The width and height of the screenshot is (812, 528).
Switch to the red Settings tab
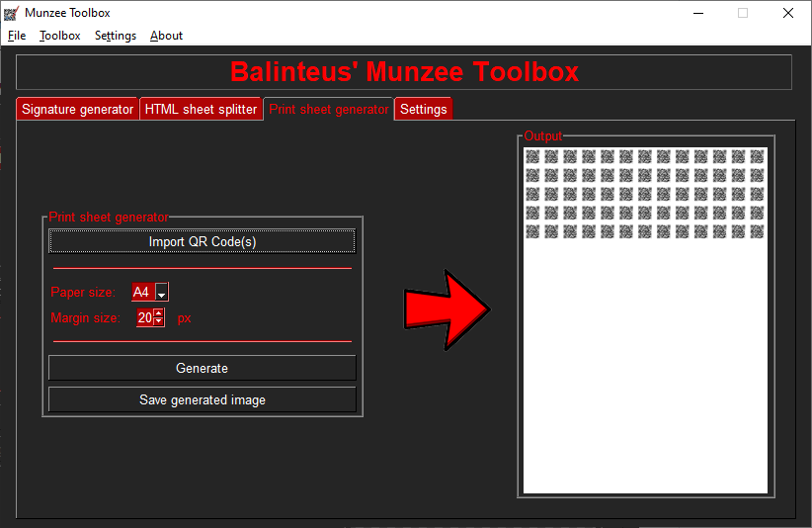click(x=423, y=110)
